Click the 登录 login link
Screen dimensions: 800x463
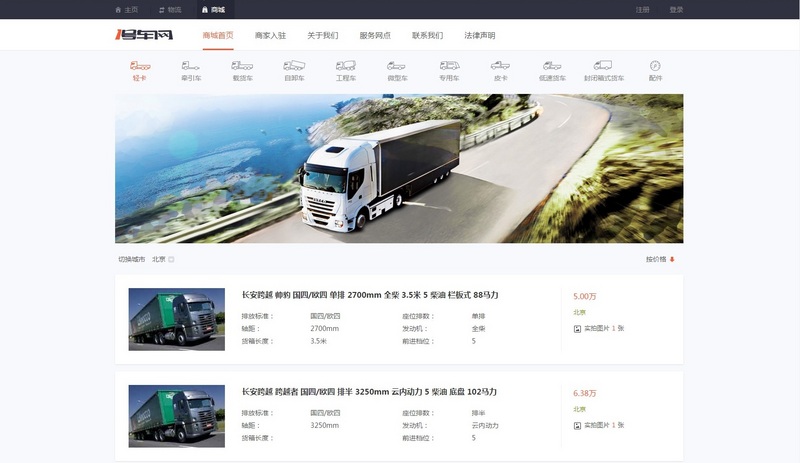tap(676, 9)
